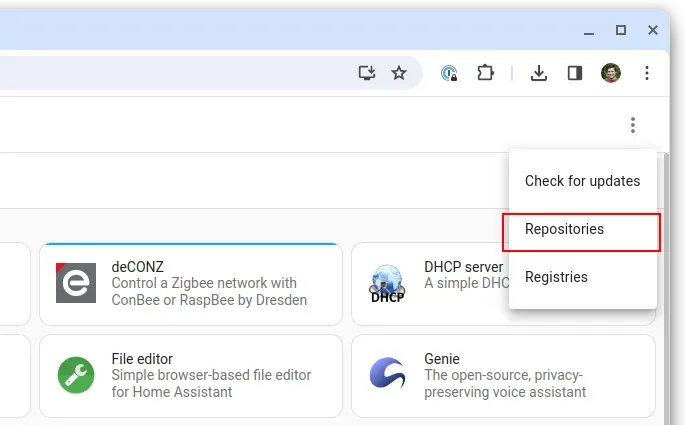Image resolution: width=685 pixels, height=425 pixels.
Task: Click the deCONZ description about Zigbee network
Action: pyautogui.click(x=209, y=291)
